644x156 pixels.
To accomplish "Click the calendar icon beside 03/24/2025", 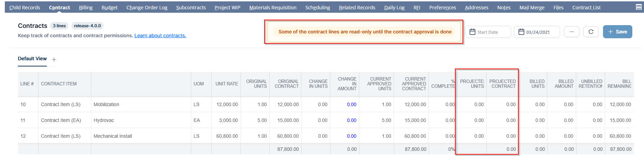I will pyautogui.click(x=521, y=32).
